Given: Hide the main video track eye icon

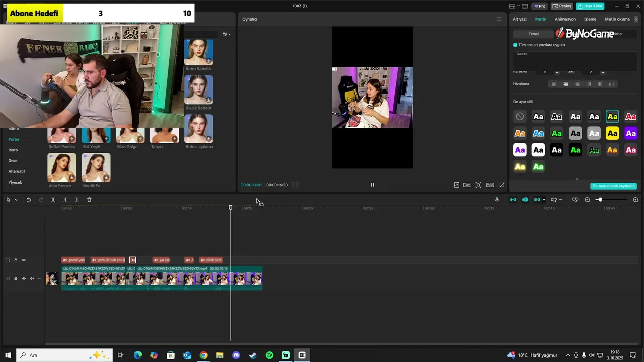Looking at the screenshot, I should coord(24,279).
